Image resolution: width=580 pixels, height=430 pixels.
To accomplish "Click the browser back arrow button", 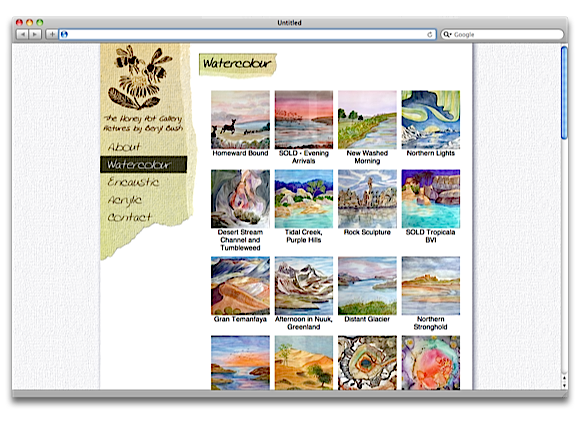I will coord(23,34).
